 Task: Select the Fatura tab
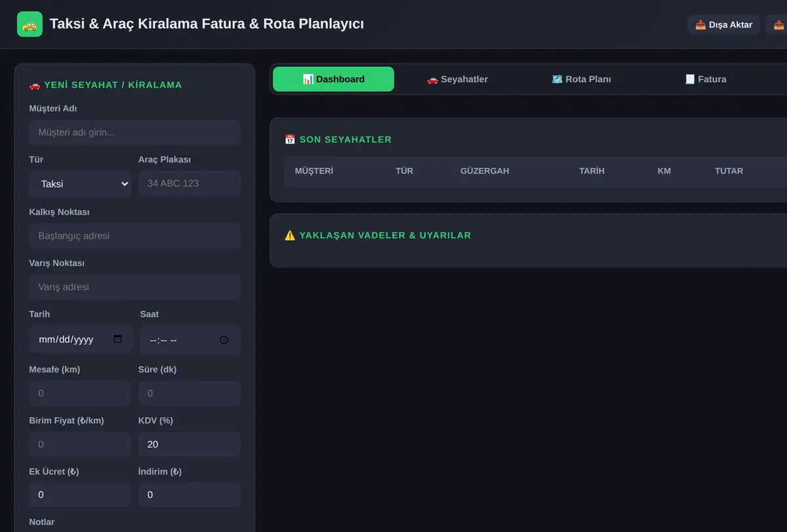(705, 79)
